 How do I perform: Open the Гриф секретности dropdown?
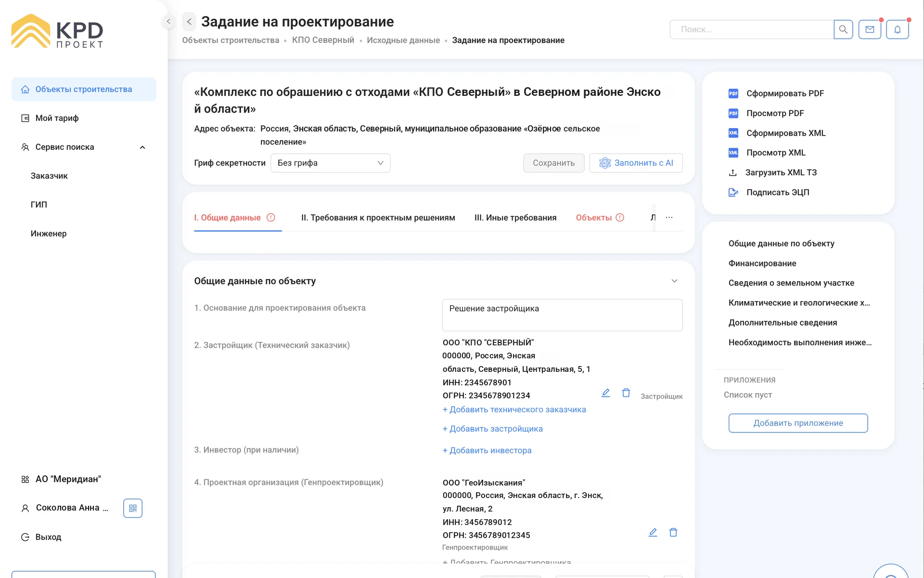coord(330,163)
